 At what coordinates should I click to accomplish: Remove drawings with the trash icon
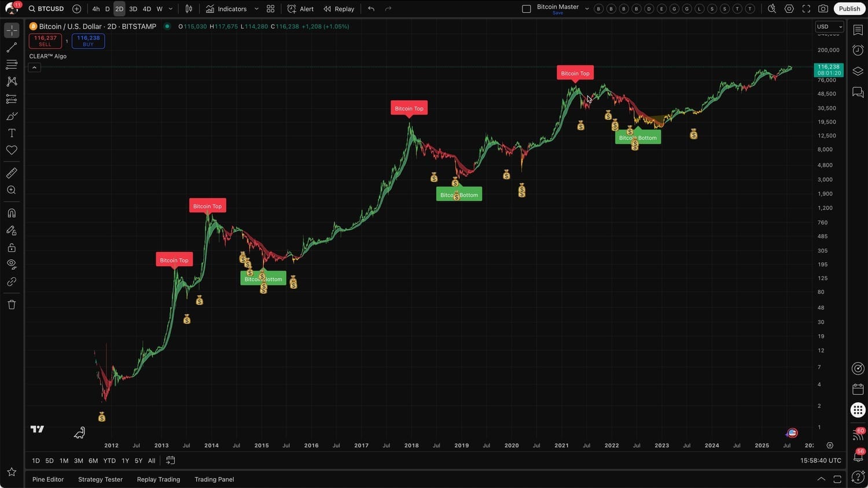(x=12, y=304)
